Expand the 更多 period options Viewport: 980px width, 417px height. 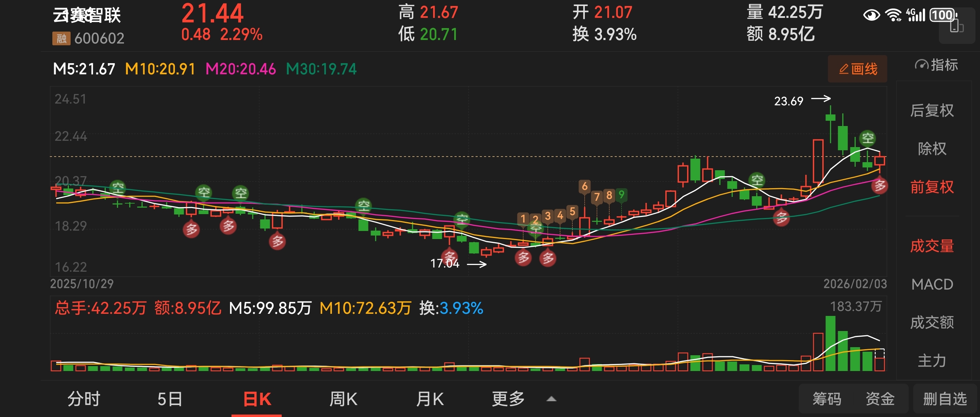508,399
